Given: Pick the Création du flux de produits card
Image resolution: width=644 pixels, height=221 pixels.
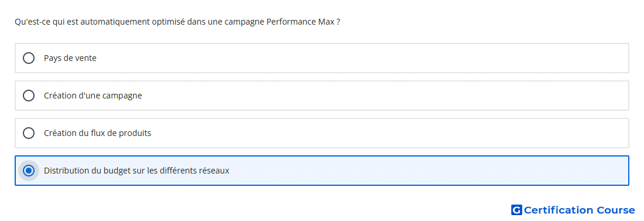Looking at the screenshot, I should tap(322, 133).
